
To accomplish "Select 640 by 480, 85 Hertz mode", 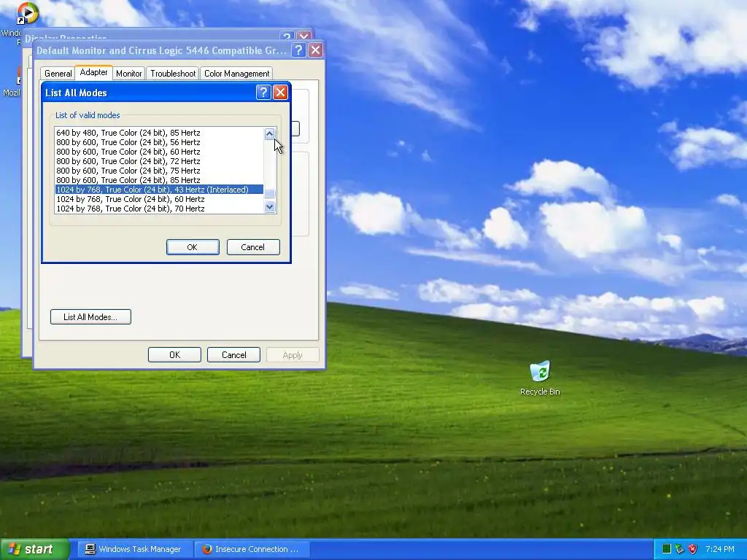I will pos(159,133).
